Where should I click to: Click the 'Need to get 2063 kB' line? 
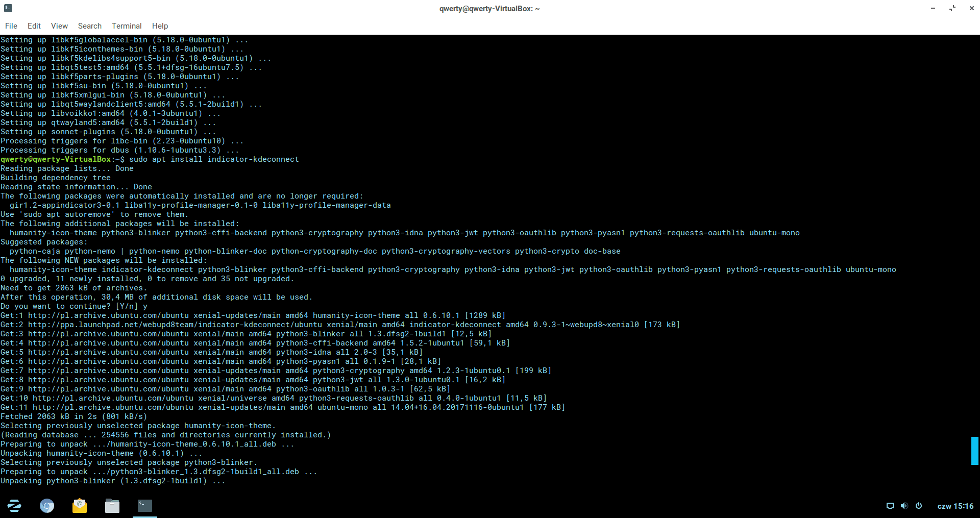coord(74,288)
